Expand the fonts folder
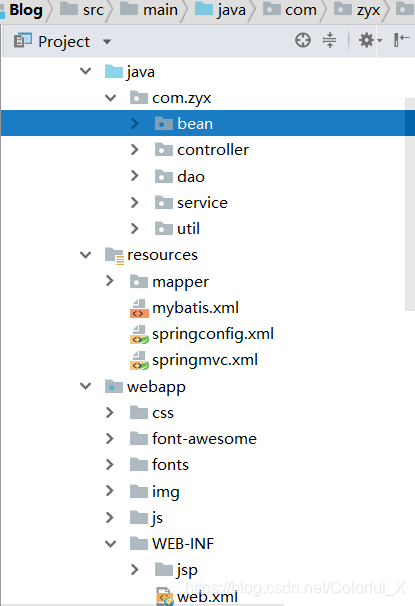Viewport: 415px width, 606px height. [x=110, y=465]
